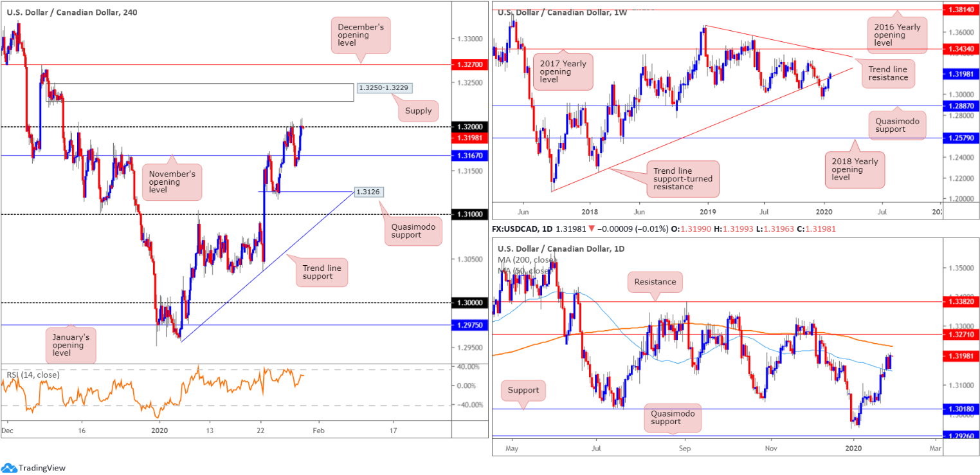Click 2016 Yearly opening level callout

(x=899, y=35)
